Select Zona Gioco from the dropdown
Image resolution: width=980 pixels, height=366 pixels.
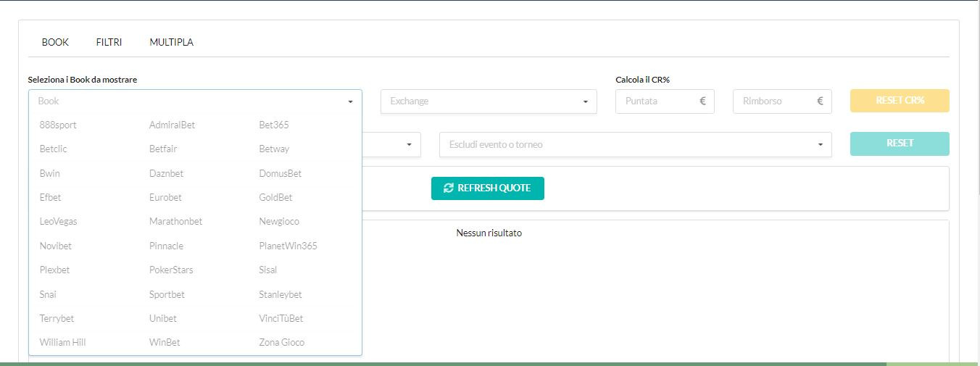pyautogui.click(x=282, y=342)
